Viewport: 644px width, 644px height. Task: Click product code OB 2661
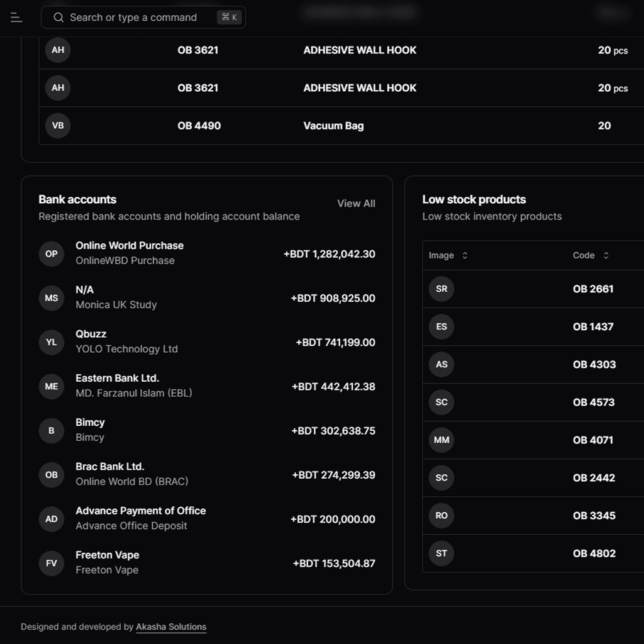[x=593, y=289]
